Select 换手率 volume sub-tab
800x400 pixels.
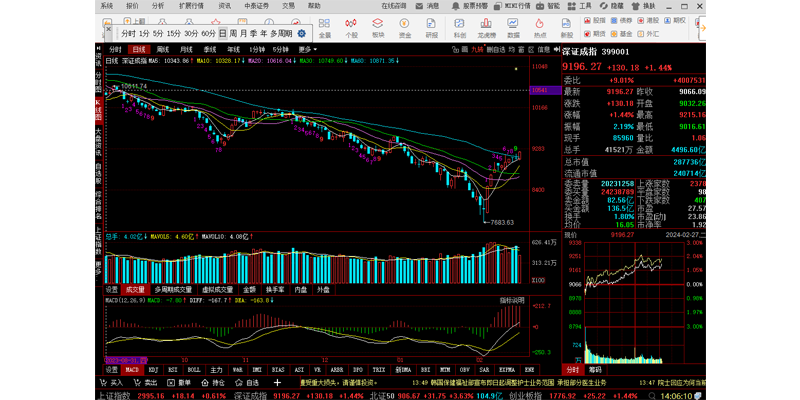(275, 289)
